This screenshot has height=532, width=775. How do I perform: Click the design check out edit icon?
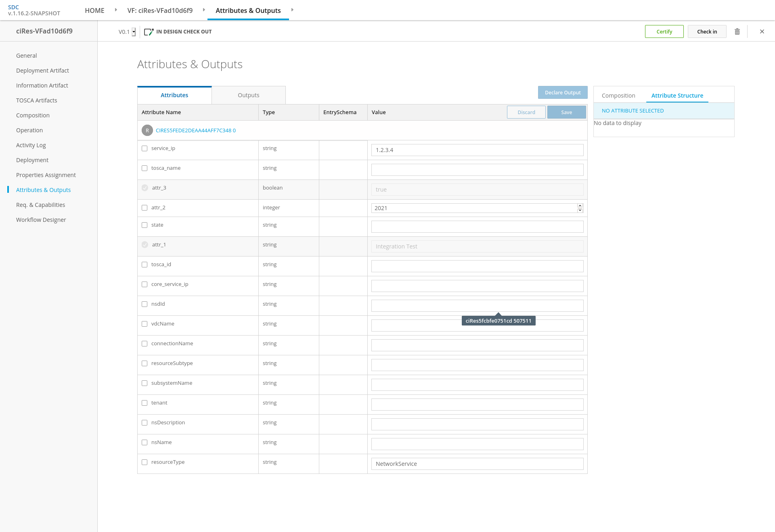(149, 32)
